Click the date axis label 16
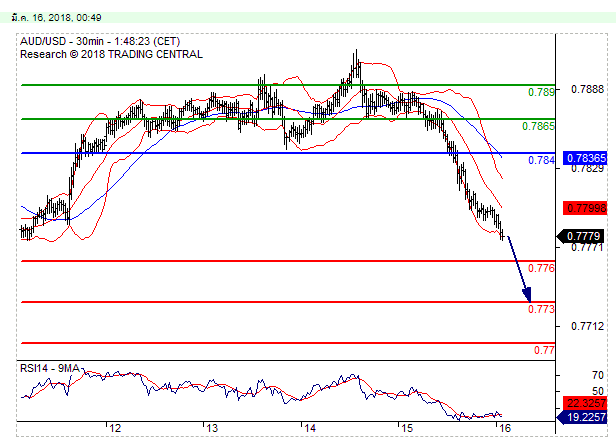This screenshot has height=441, width=616. pos(505,428)
